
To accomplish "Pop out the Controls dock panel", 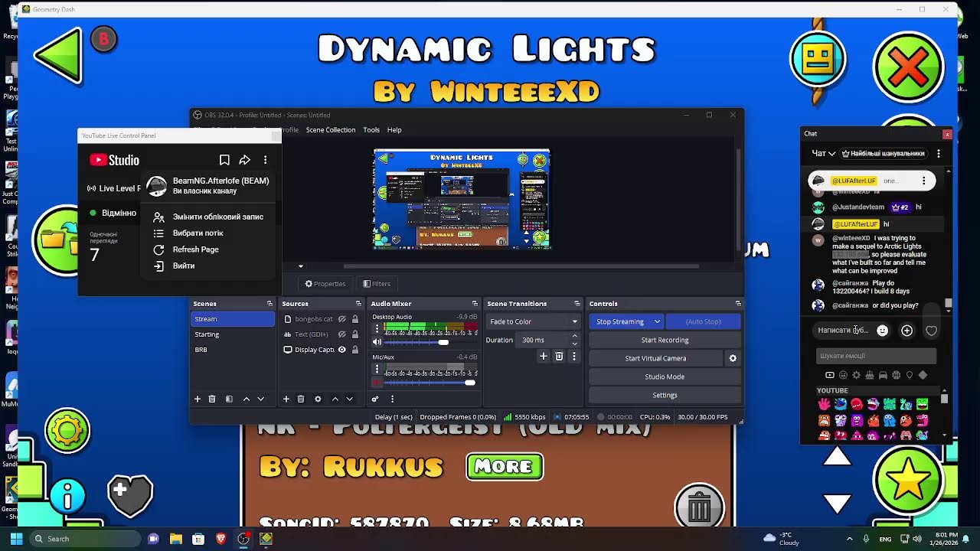I will [738, 304].
